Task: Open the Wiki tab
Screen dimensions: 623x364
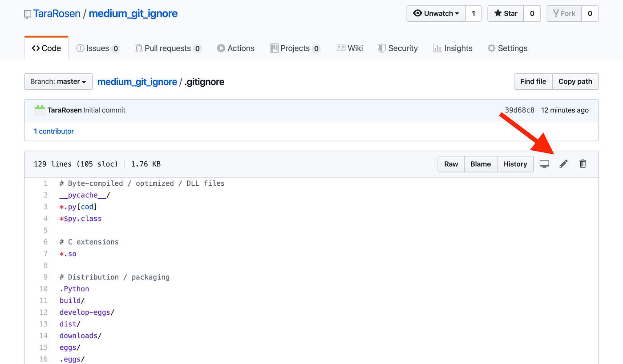Action: point(350,48)
